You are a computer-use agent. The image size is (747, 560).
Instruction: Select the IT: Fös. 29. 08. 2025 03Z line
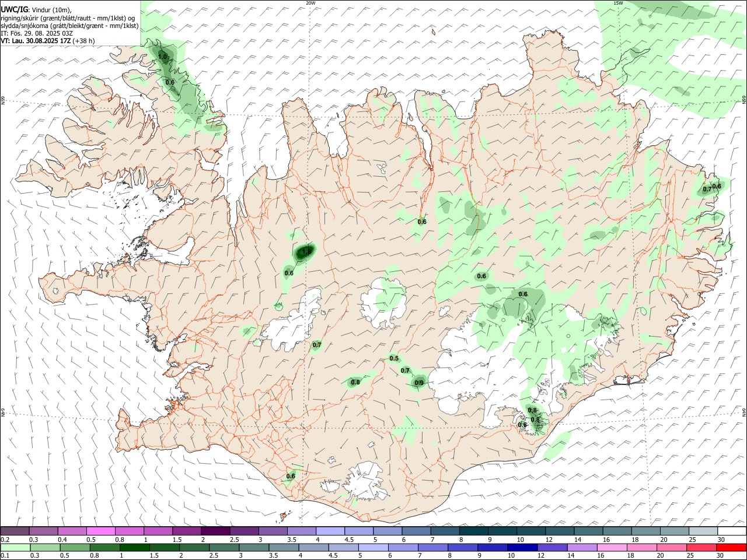(37, 33)
